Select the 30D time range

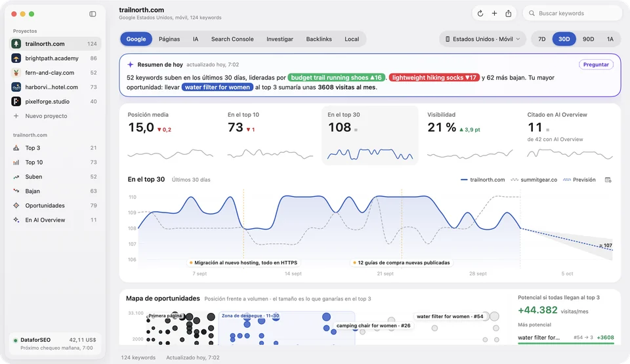[564, 39]
